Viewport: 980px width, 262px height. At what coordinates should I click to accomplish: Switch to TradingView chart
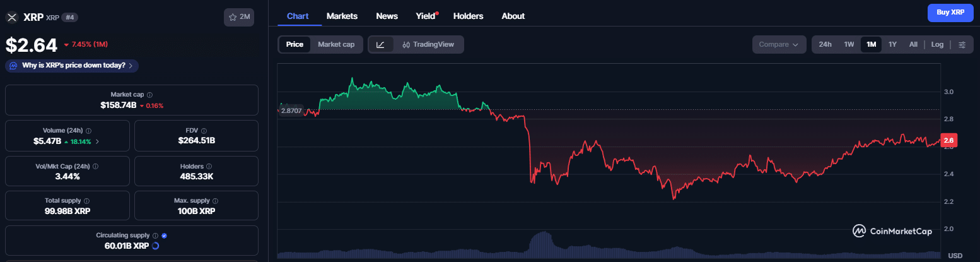[428, 44]
